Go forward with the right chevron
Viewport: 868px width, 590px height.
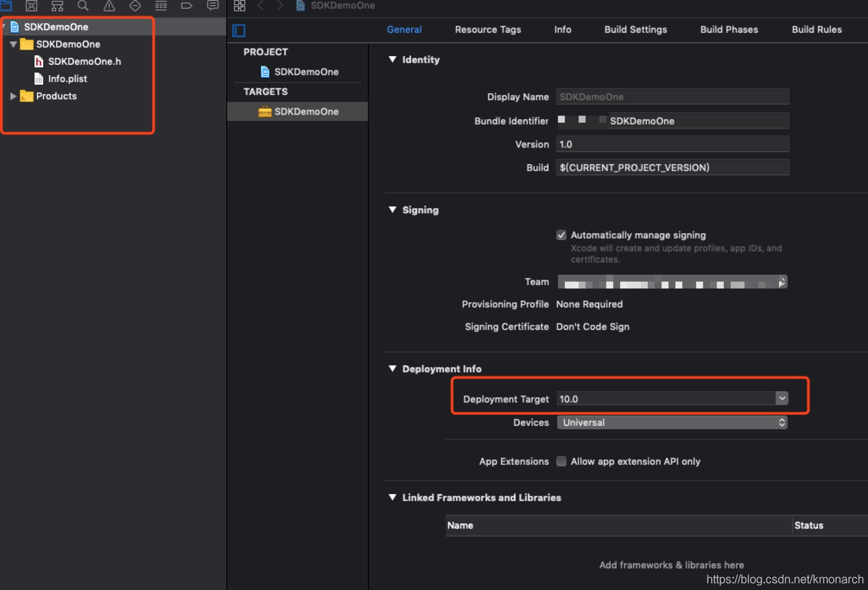(x=280, y=6)
